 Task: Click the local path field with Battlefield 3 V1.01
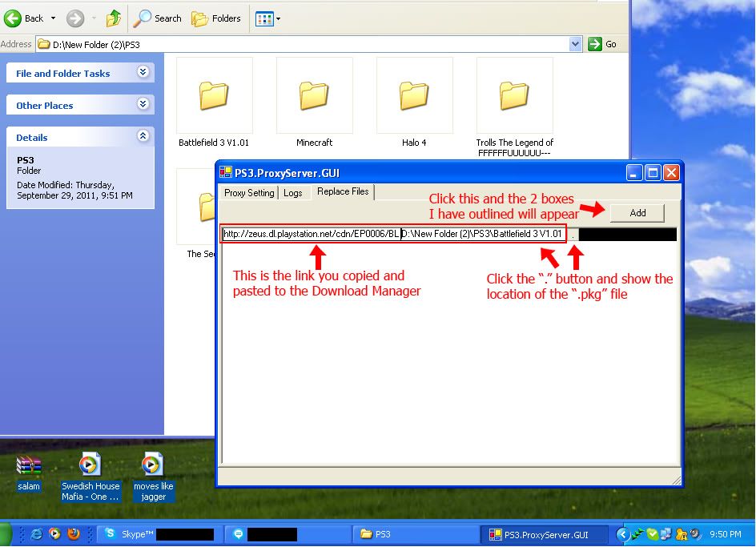coord(483,234)
